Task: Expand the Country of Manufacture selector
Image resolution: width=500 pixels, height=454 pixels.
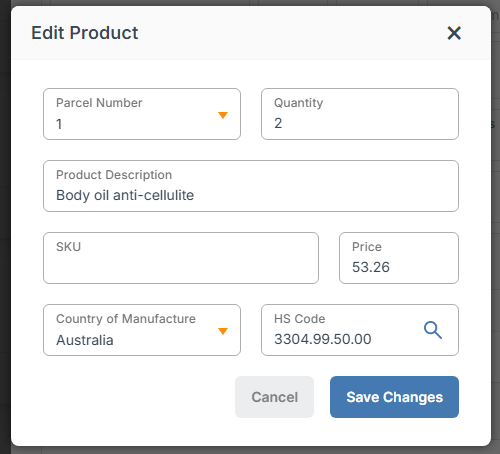Action: coord(142,330)
